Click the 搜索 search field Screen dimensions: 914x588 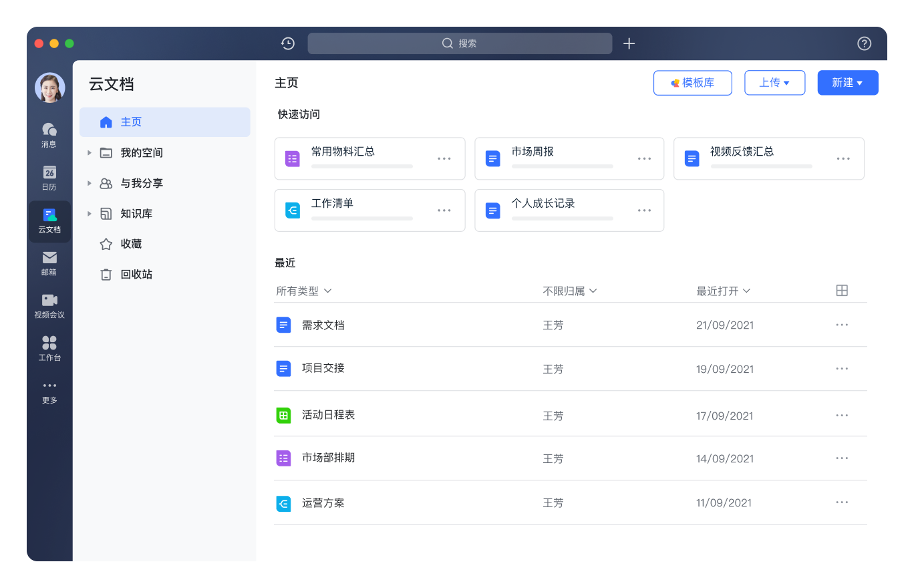pyautogui.click(x=460, y=43)
